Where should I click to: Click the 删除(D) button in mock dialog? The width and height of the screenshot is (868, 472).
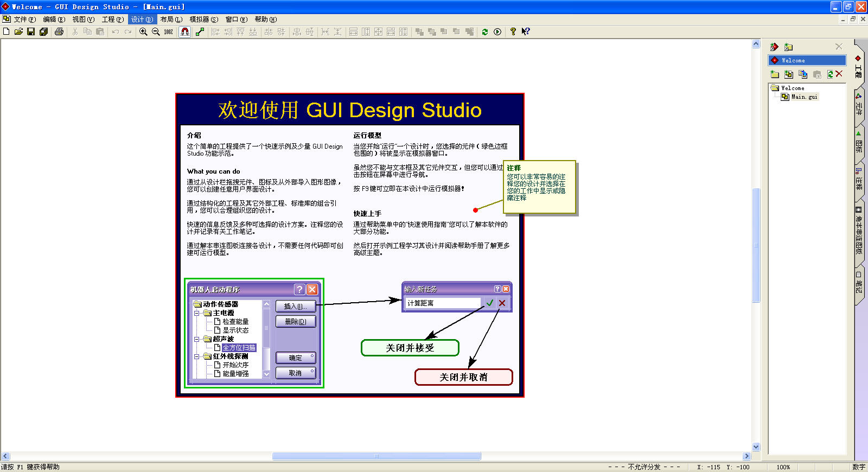pyautogui.click(x=296, y=322)
